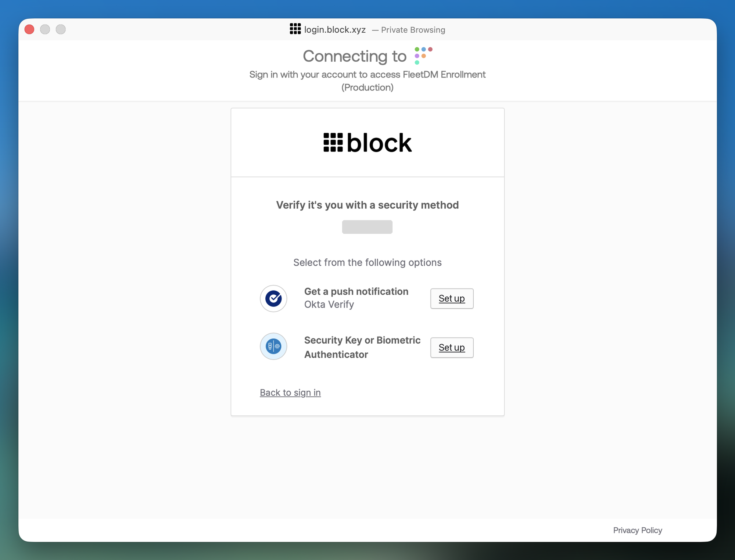Click 'Verify it's you with a security method' heading

(367, 205)
